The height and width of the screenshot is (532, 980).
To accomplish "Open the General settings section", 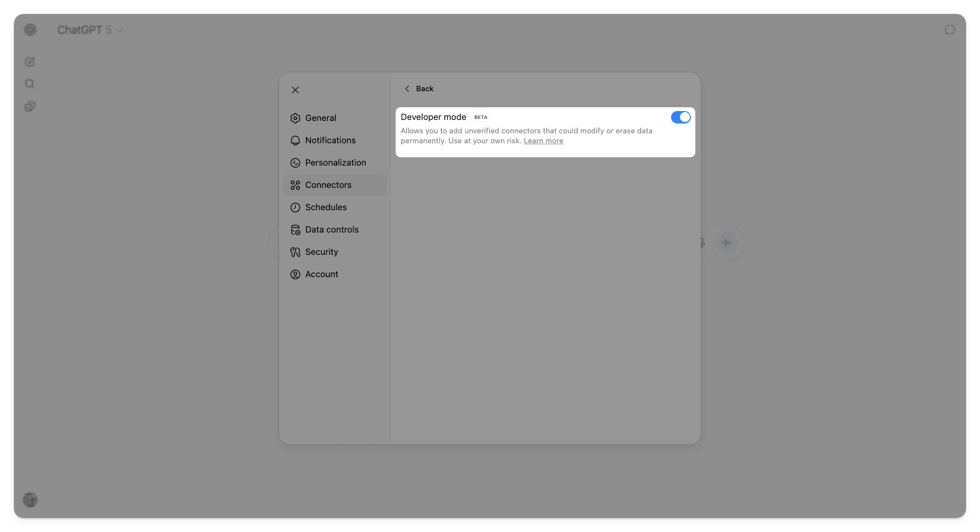I will [320, 118].
